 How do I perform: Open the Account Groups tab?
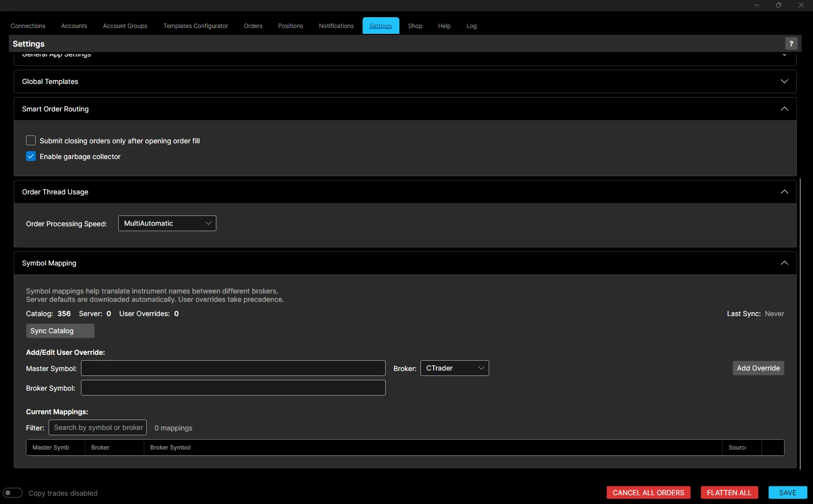[125, 26]
